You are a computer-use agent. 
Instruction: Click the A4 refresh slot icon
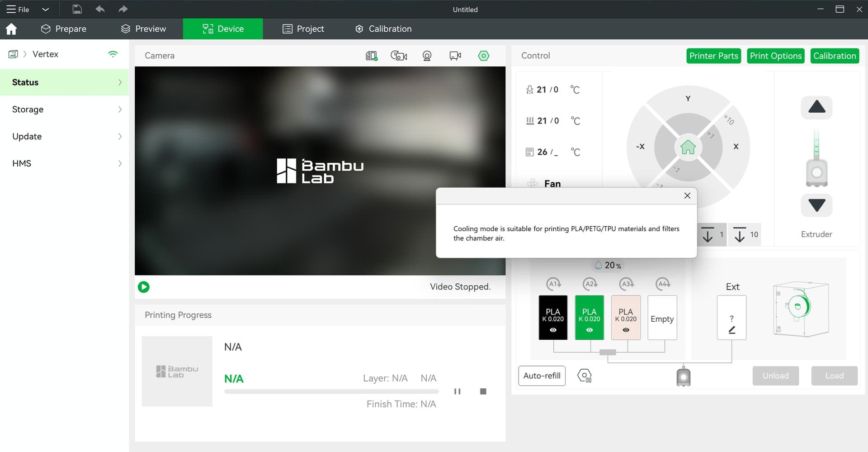pos(663,284)
